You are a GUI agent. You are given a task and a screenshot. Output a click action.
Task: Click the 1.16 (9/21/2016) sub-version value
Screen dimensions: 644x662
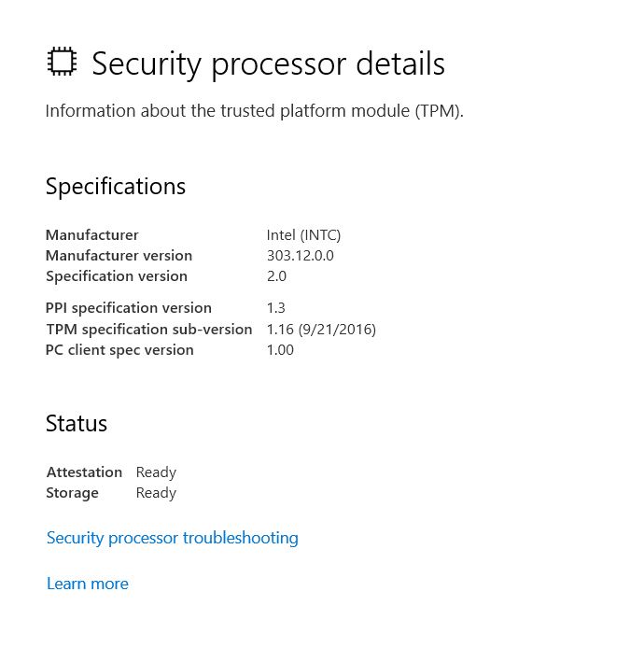321,330
